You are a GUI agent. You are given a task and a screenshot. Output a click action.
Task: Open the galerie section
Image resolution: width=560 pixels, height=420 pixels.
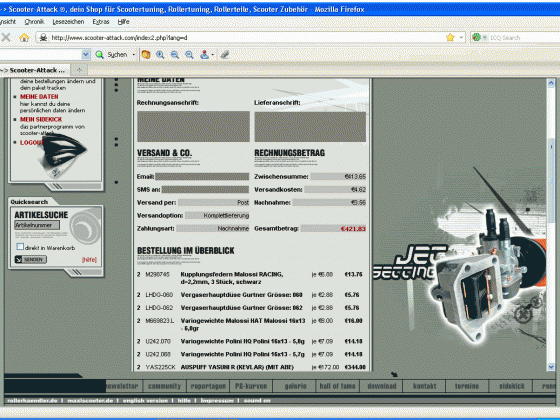click(295, 386)
